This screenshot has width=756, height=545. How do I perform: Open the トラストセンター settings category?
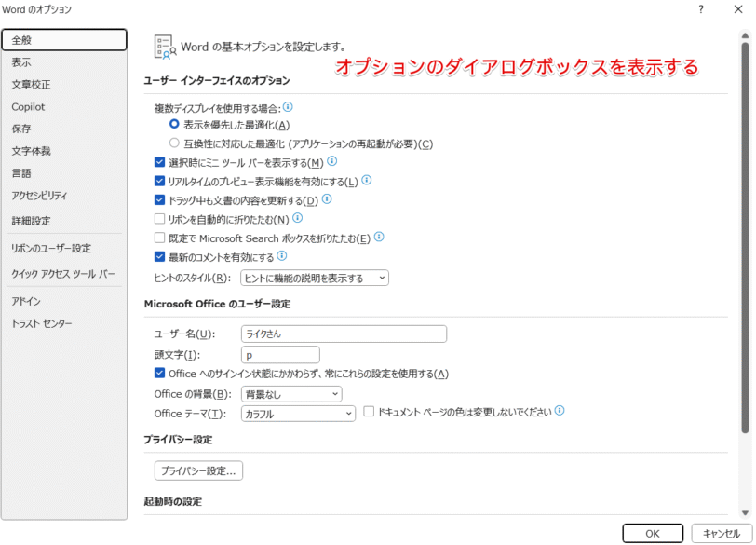pyautogui.click(x=44, y=323)
